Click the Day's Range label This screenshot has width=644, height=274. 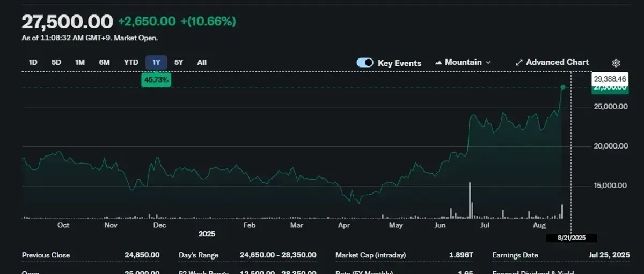pyautogui.click(x=199, y=255)
